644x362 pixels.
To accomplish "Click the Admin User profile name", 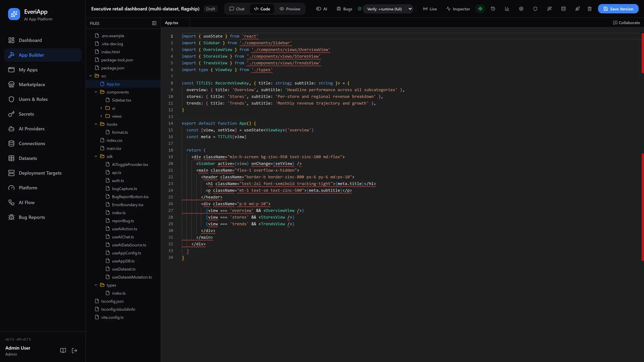I will tap(18, 348).
